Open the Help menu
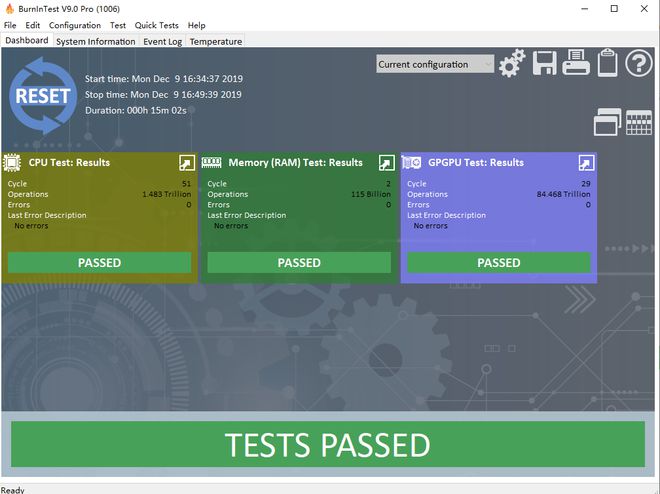The width and height of the screenshot is (660, 494). pos(197,25)
